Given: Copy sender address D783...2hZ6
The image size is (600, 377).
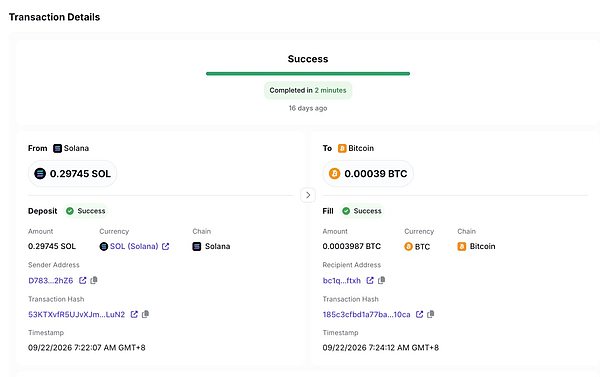Looking at the screenshot, I should tap(94, 281).
